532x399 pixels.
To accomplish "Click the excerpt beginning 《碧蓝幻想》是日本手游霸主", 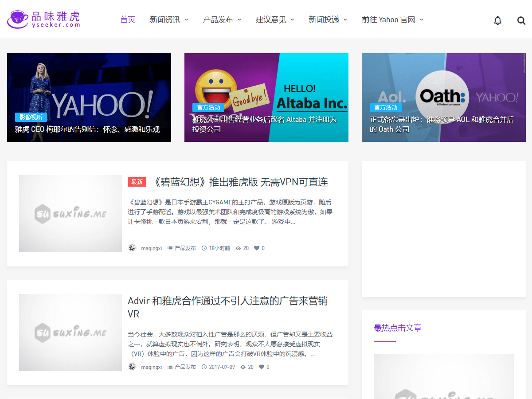I will click(230, 211).
